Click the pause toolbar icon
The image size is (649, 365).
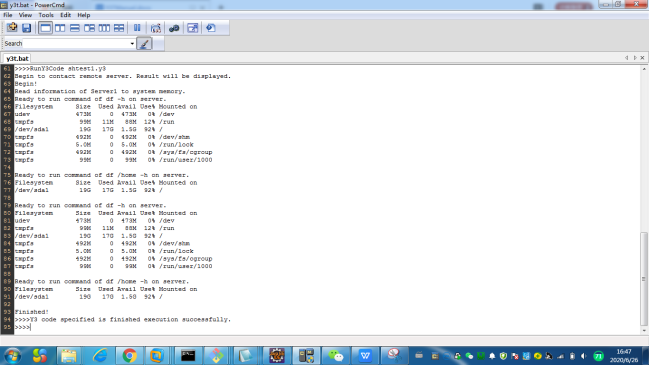137,28
